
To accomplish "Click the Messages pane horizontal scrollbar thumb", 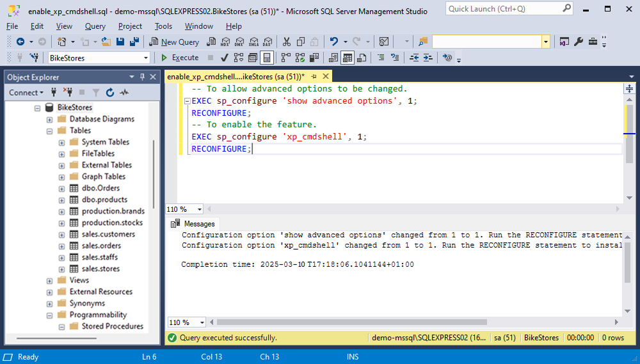I will [x=352, y=322].
